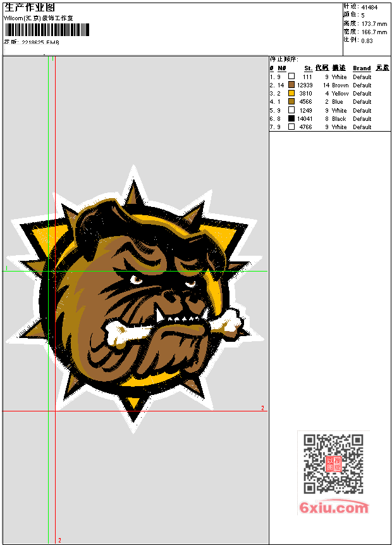The height and width of the screenshot is (545, 392).
Task: Click needle number '14' in the Brown row
Action: pos(281,85)
